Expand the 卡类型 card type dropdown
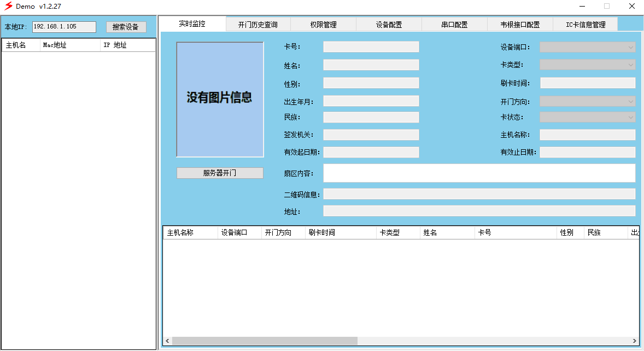The height and width of the screenshot is (351, 644). 587,65
